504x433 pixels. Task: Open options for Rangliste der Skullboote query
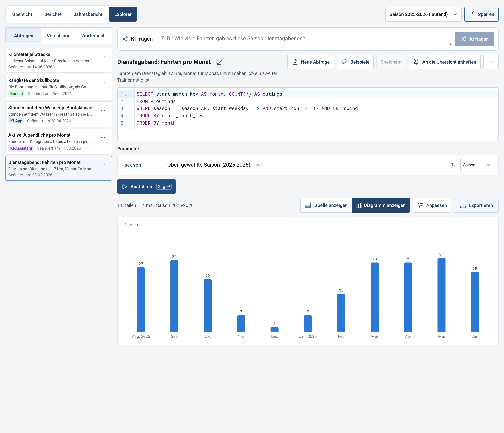[x=103, y=83]
